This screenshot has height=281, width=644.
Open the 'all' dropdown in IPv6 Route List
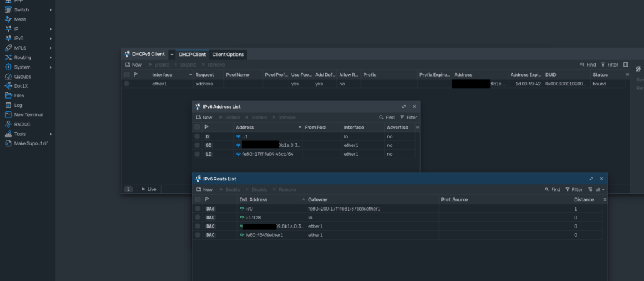[596, 189]
